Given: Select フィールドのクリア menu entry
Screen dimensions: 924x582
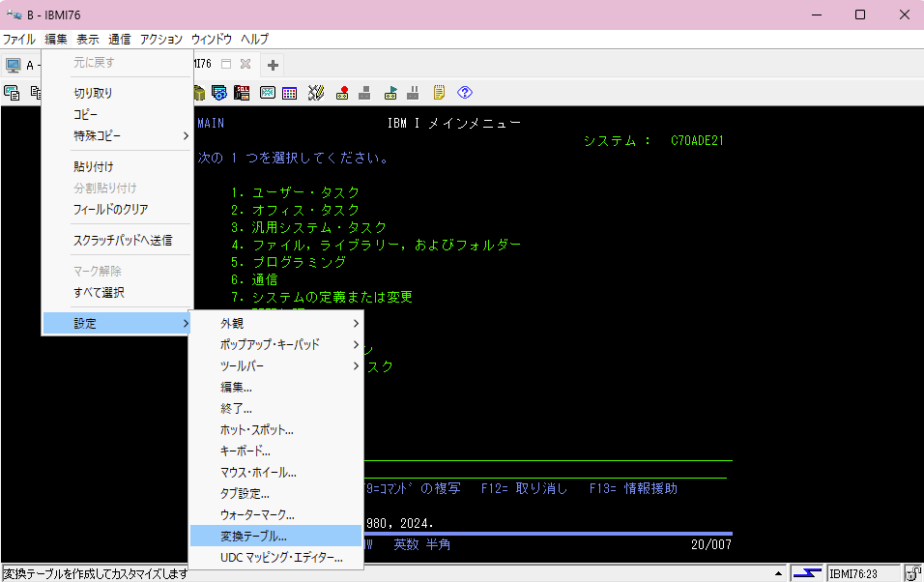Looking at the screenshot, I should 118,210.
